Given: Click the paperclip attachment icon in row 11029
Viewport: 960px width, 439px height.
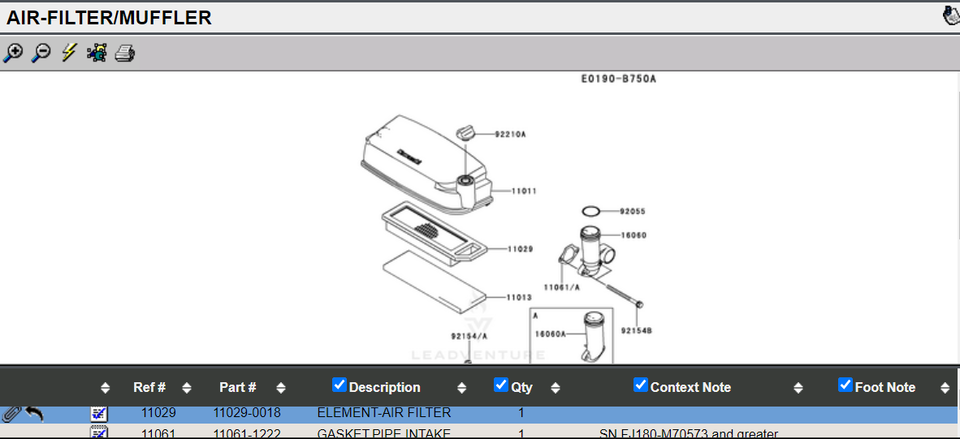Looking at the screenshot, I should click(x=11, y=413).
